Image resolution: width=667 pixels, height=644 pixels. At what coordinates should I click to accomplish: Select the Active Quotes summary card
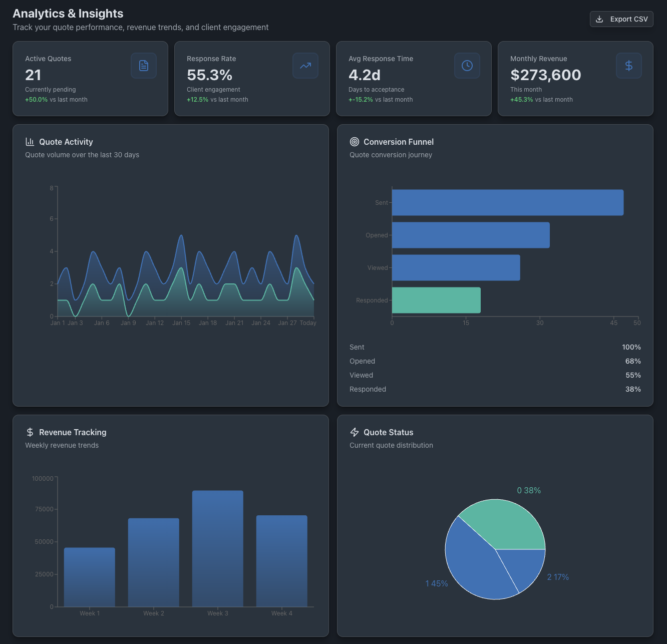coord(90,79)
